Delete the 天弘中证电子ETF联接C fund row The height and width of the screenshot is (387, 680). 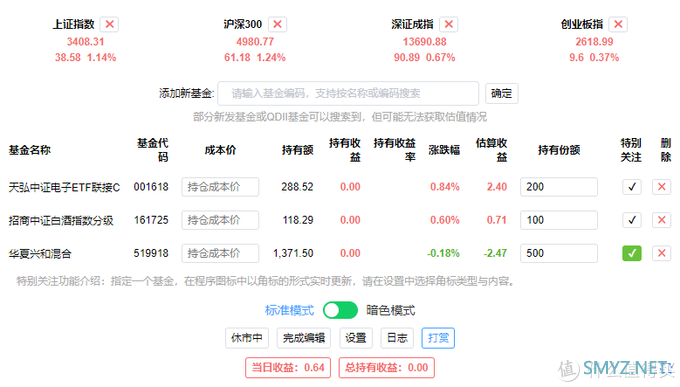tap(661, 187)
